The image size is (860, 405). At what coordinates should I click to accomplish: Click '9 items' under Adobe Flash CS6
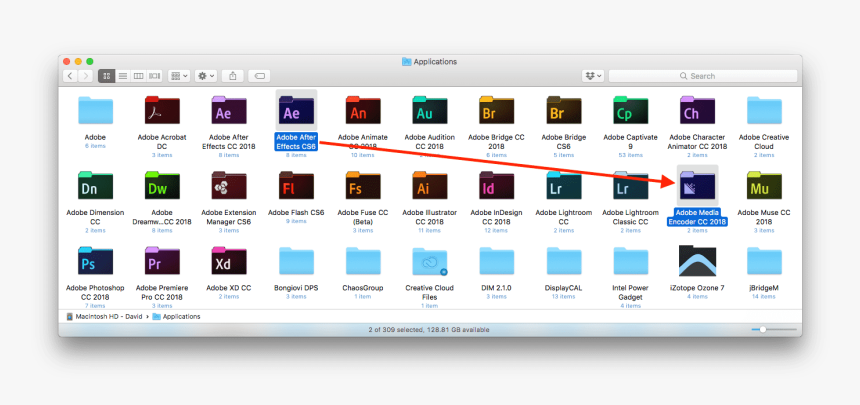pyautogui.click(x=296, y=221)
